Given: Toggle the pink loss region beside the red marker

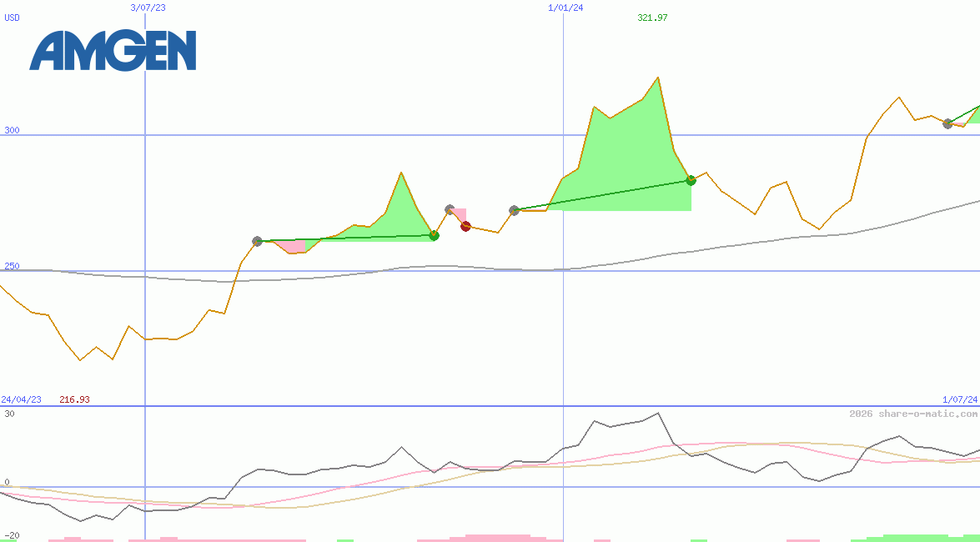Looking at the screenshot, I should click(x=459, y=213).
